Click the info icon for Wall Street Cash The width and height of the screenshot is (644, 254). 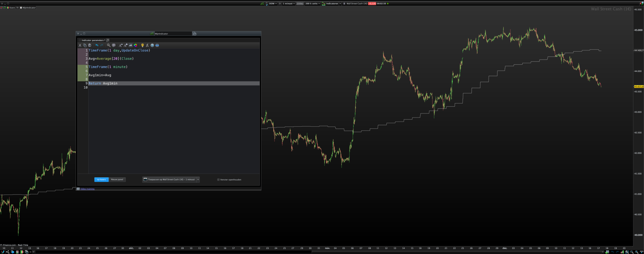tap(344, 3)
